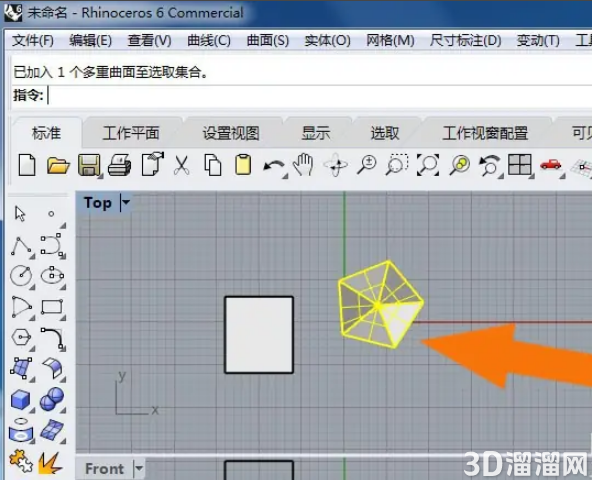Select the Zoom window tool

pos(397,165)
